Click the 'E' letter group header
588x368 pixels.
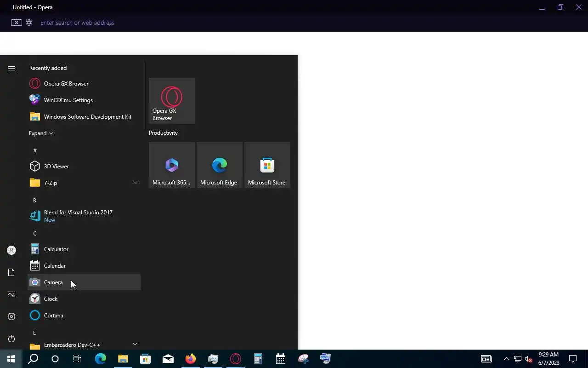click(34, 333)
